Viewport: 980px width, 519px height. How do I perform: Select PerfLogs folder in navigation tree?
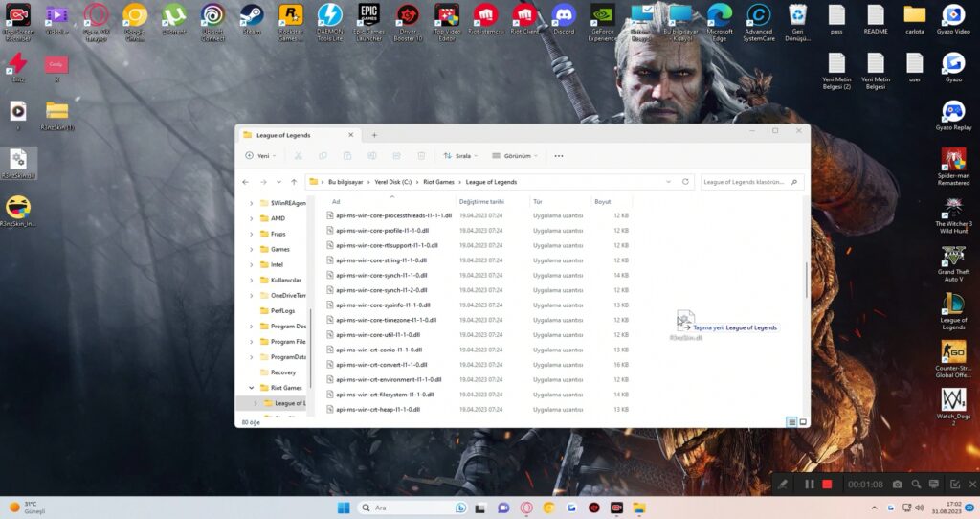(x=282, y=311)
